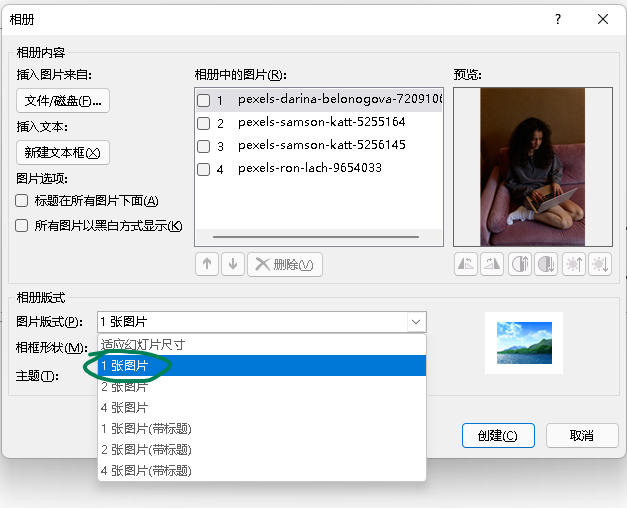Click the 取消 button
Image resolution: width=627 pixels, height=508 pixels.
(x=582, y=435)
